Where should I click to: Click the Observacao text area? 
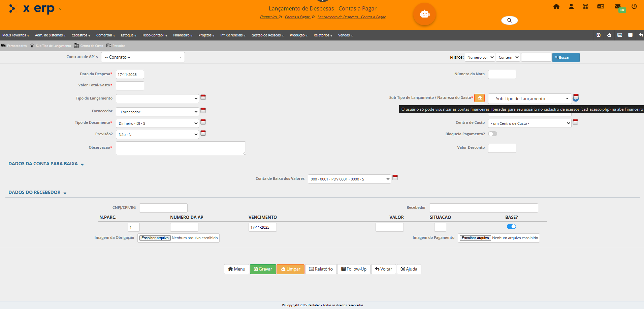(181, 148)
